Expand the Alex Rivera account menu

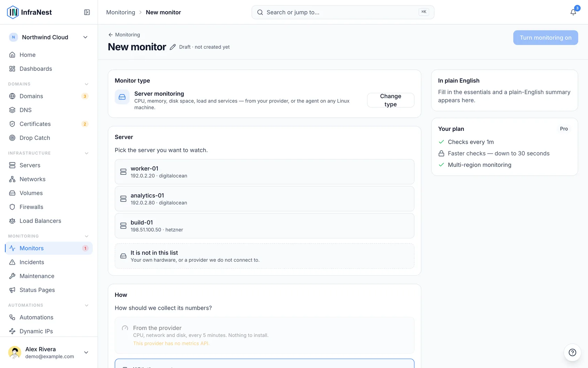click(49, 352)
